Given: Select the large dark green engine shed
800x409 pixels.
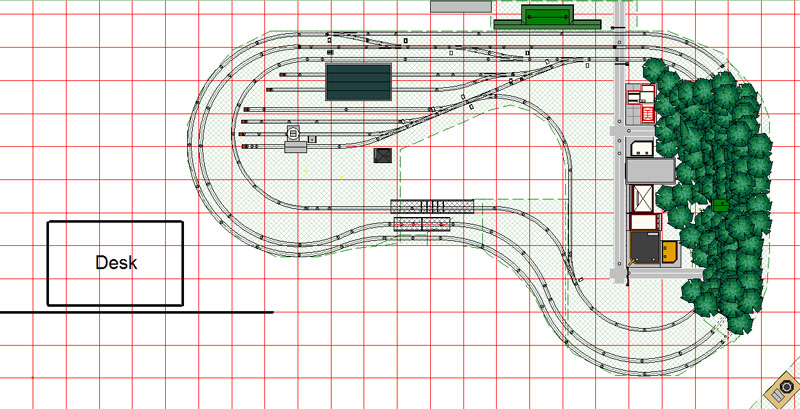Looking at the screenshot, I should [358, 82].
